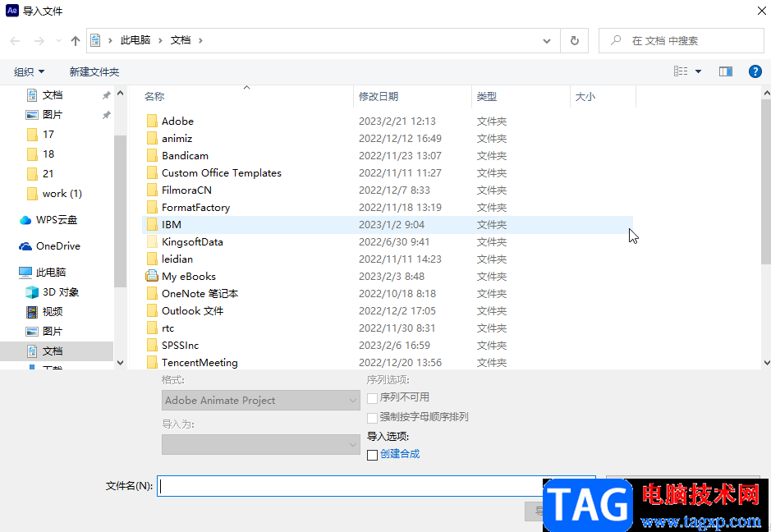The height and width of the screenshot is (532, 771).
Task: Open 图片 under 此电脑
Action: coord(52,332)
